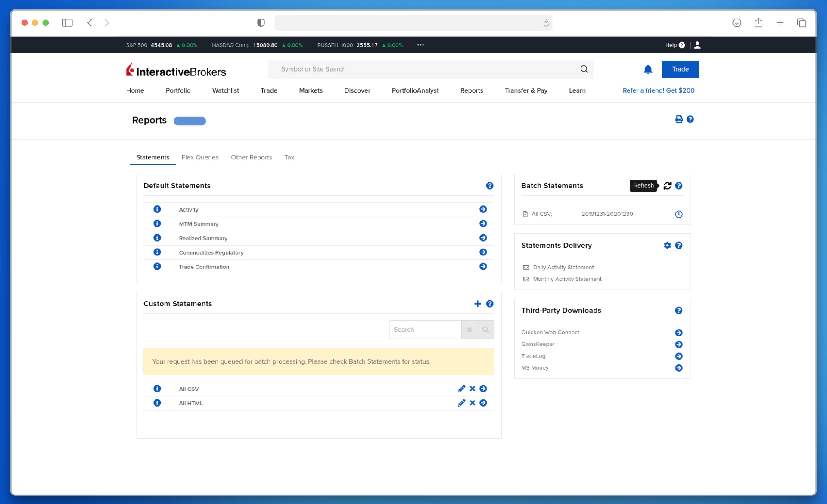Open Quicken Web Connect download

tap(678, 333)
